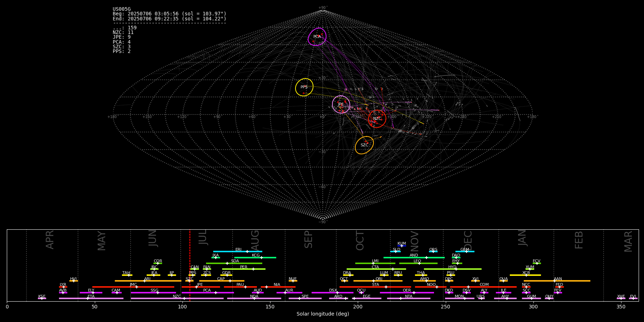The image size is (644, 322).
Task: Click the SDA shower bar in timeline
Action: click(234, 263)
